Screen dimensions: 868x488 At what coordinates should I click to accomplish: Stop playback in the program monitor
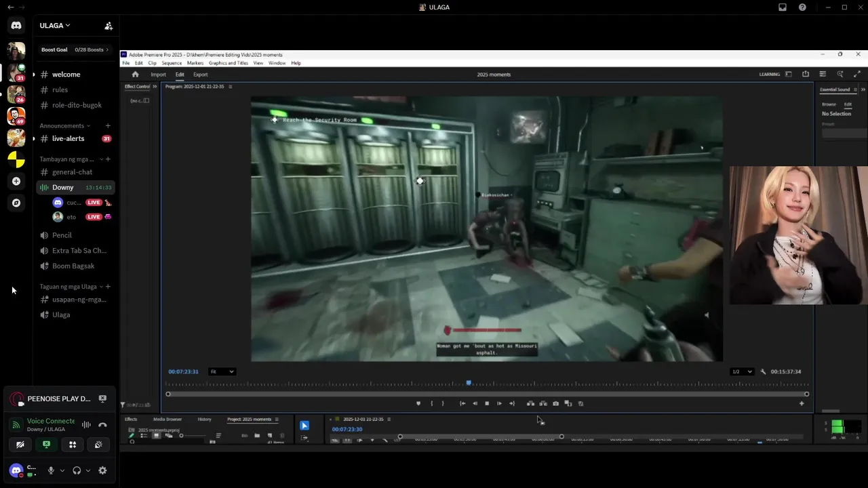[487, 403]
